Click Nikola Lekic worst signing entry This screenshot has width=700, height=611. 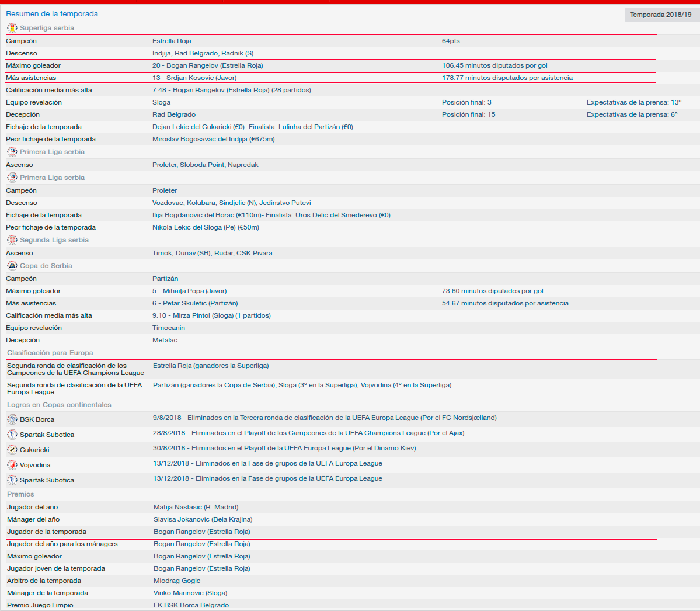click(206, 227)
